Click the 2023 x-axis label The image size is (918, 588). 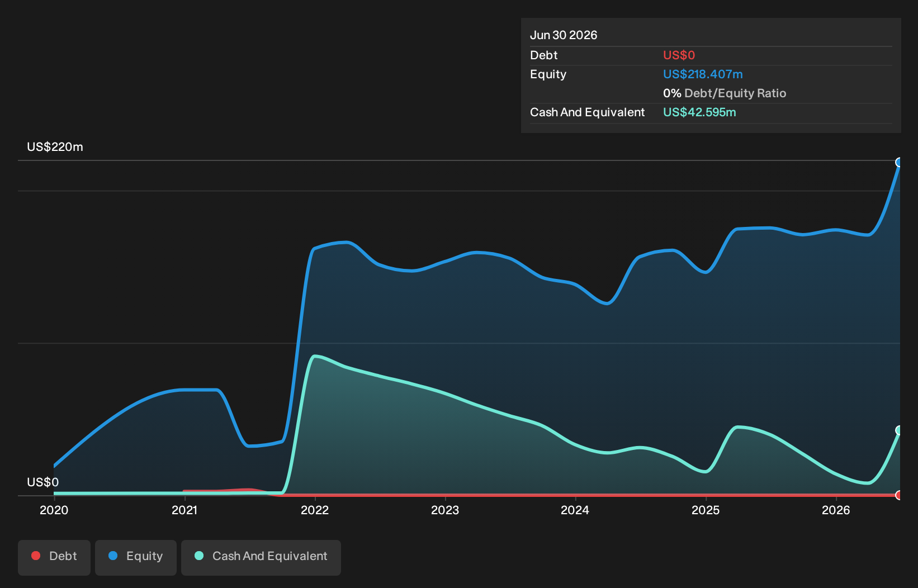pos(445,510)
